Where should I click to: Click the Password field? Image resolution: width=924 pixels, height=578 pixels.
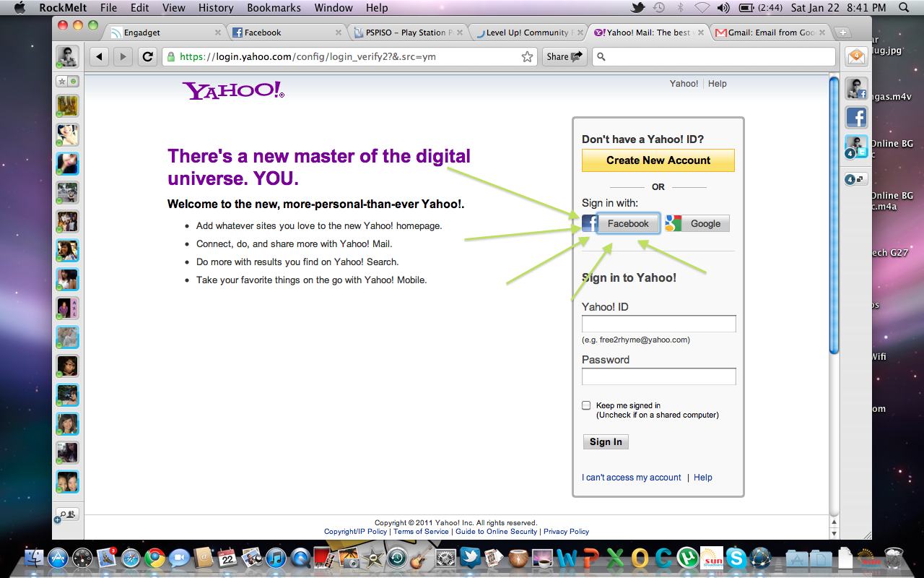point(659,376)
